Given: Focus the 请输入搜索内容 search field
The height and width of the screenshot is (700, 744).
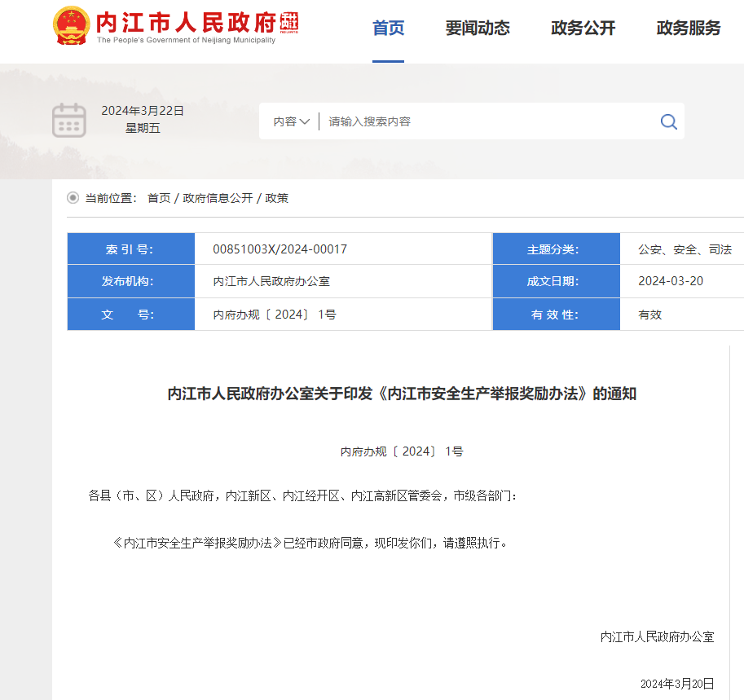Looking at the screenshot, I should pos(489,121).
